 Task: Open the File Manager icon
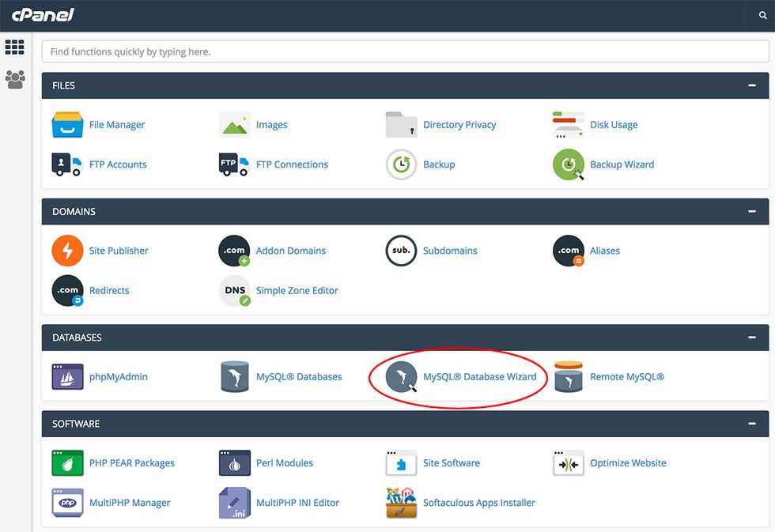pos(67,124)
